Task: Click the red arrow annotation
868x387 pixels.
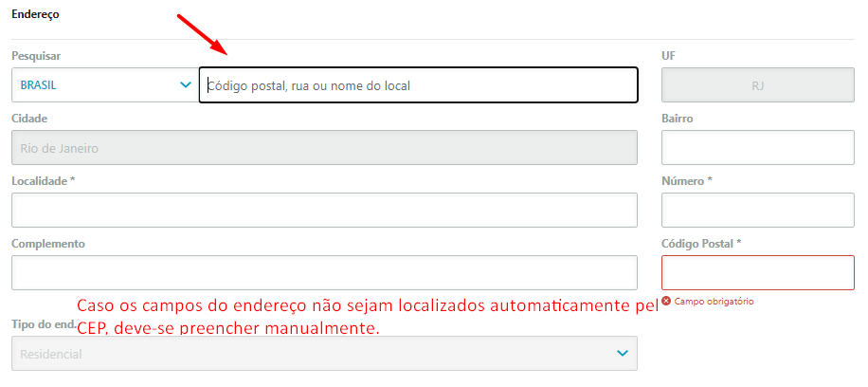Action: (x=203, y=34)
